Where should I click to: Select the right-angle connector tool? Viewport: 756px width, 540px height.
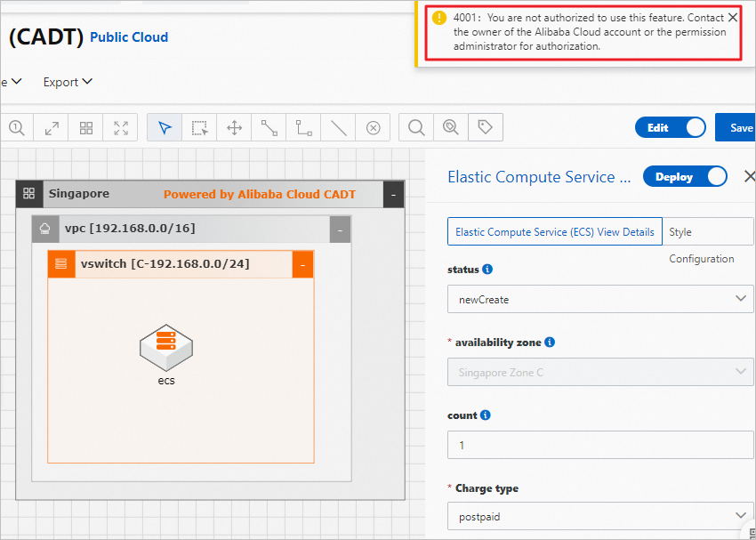click(x=304, y=128)
